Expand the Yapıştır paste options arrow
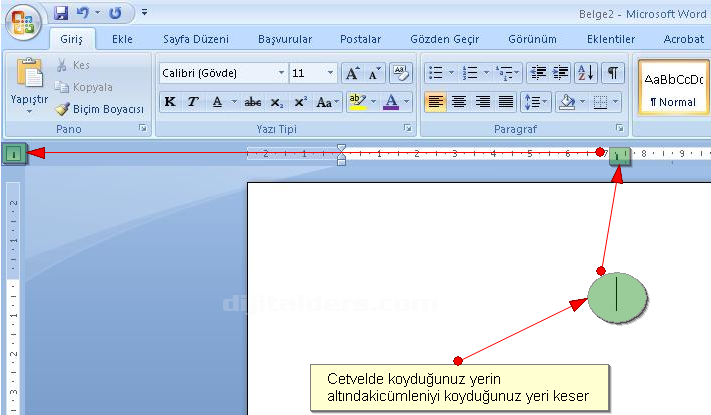711x415 pixels. [x=29, y=112]
